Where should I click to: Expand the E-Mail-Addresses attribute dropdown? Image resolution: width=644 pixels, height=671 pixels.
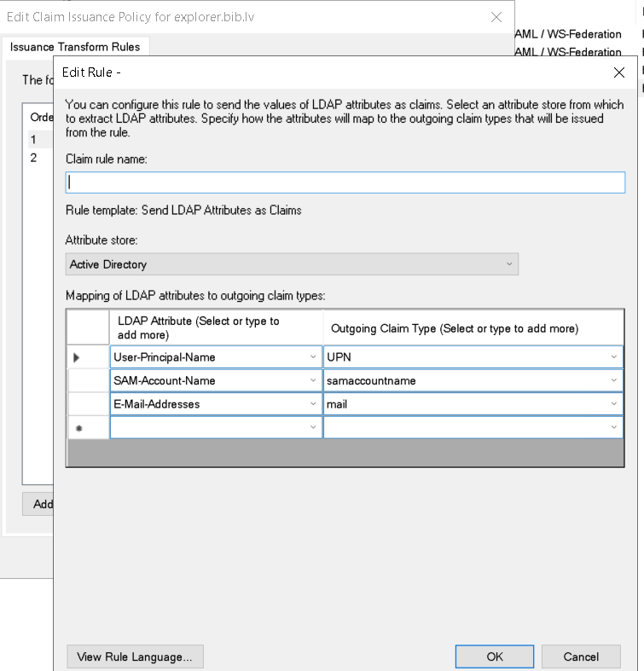click(313, 404)
